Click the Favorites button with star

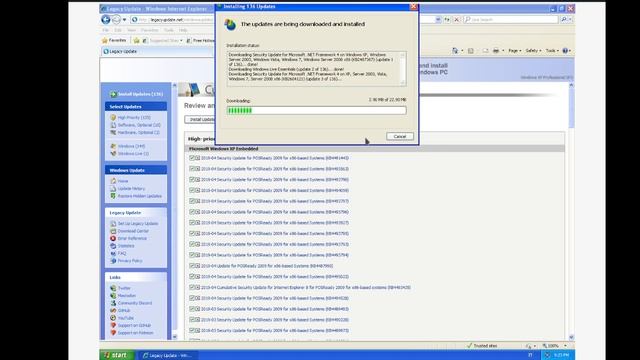[x=114, y=40]
